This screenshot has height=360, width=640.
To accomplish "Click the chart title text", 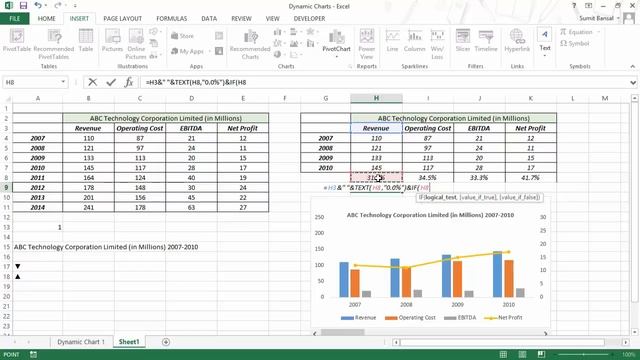I will point(430,215).
